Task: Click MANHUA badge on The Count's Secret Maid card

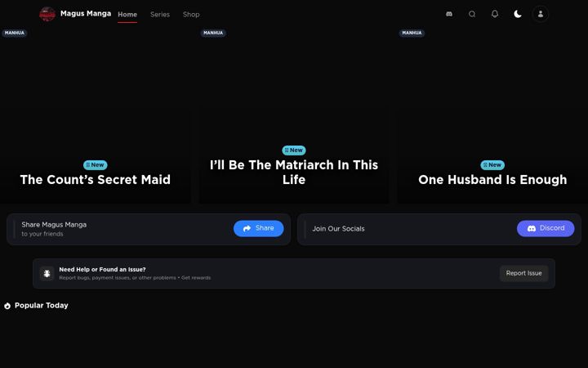Action: (15, 33)
